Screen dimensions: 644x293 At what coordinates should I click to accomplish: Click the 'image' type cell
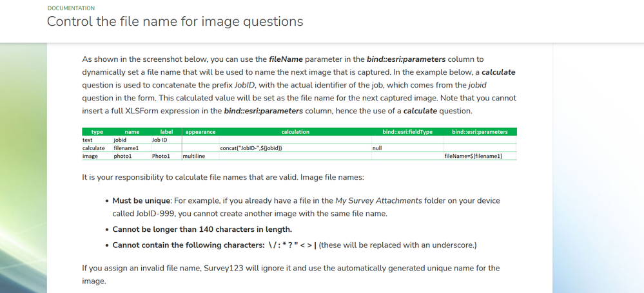90,156
